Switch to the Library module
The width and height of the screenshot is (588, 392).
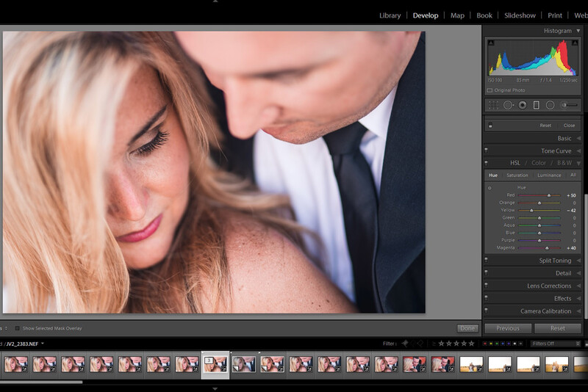click(x=390, y=15)
